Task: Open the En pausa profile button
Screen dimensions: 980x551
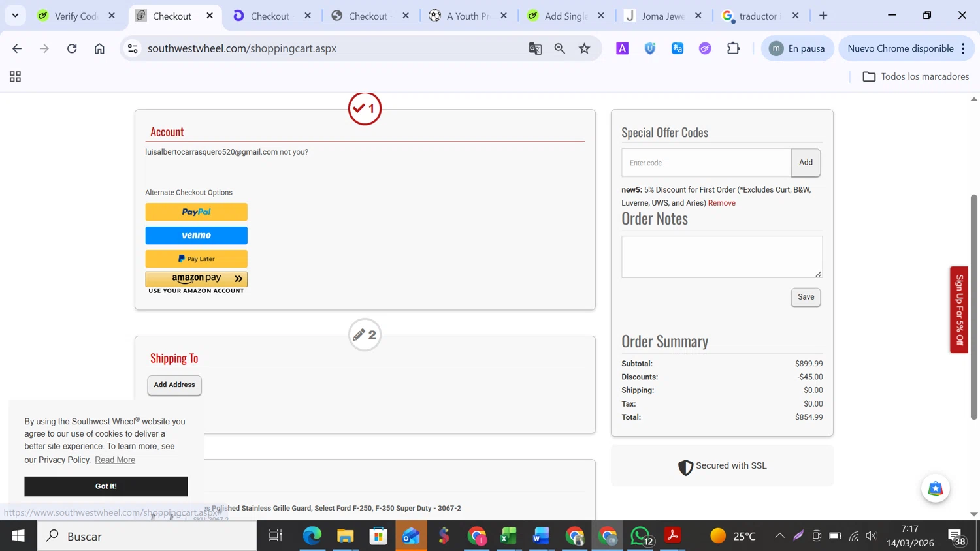Action: point(798,48)
